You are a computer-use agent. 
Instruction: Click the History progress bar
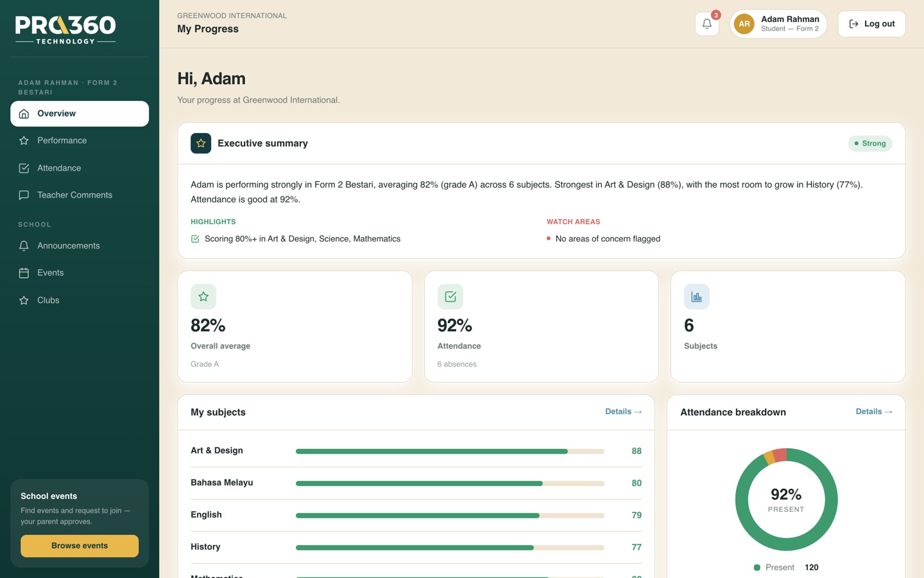coord(450,548)
